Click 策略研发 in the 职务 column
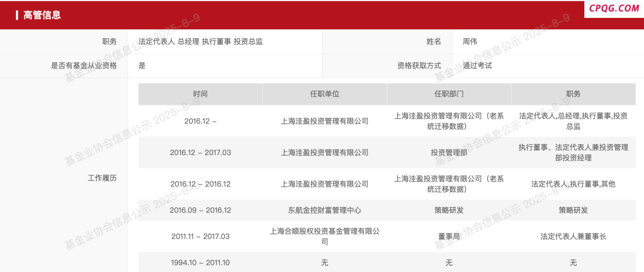This screenshot has width=644, height=272. [x=574, y=211]
